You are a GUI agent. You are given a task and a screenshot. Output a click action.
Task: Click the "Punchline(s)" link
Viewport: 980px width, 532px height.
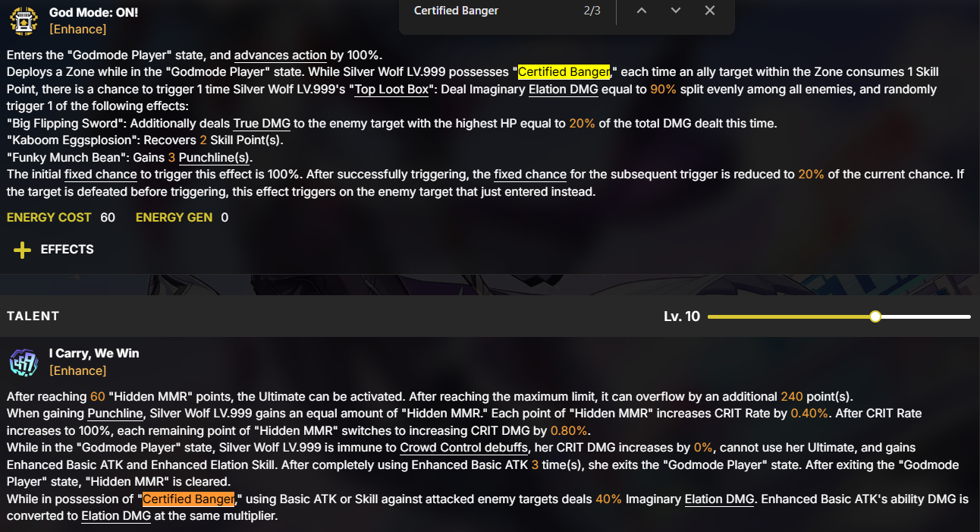[214, 157]
